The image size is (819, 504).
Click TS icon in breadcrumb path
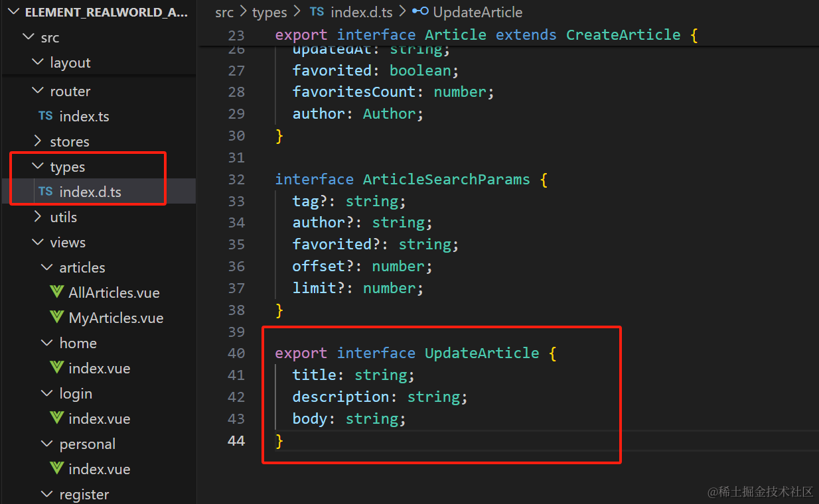pos(317,12)
